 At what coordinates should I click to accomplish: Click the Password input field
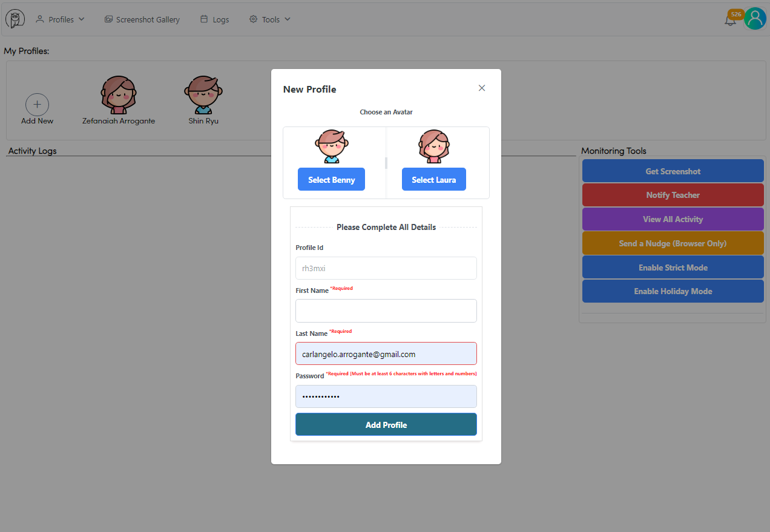point(386,396)
